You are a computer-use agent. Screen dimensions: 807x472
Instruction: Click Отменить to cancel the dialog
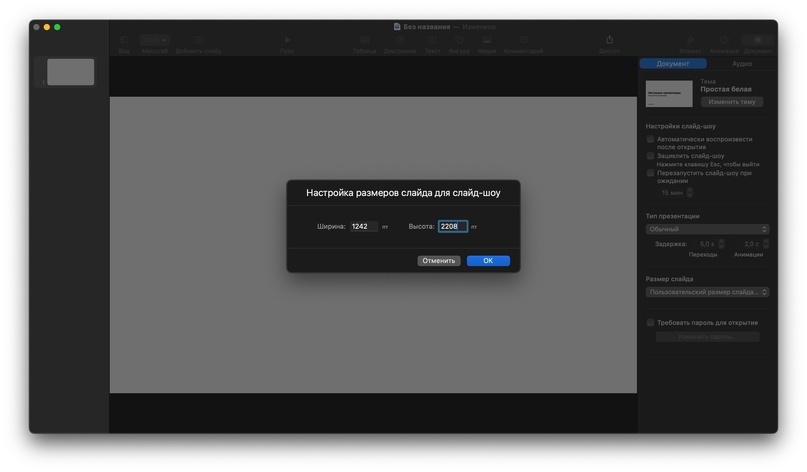coord(438,261)
